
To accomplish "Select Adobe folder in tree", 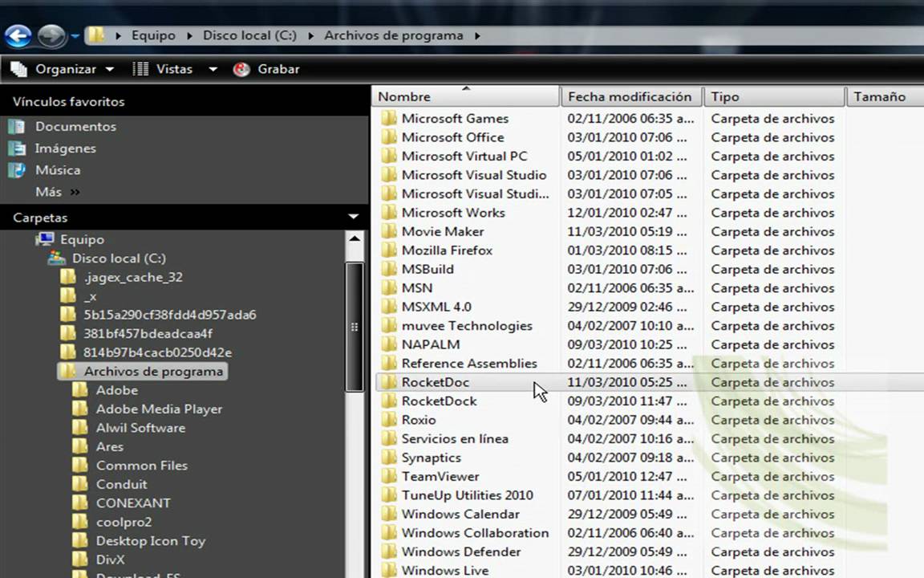I will click(x=117, y=390).
